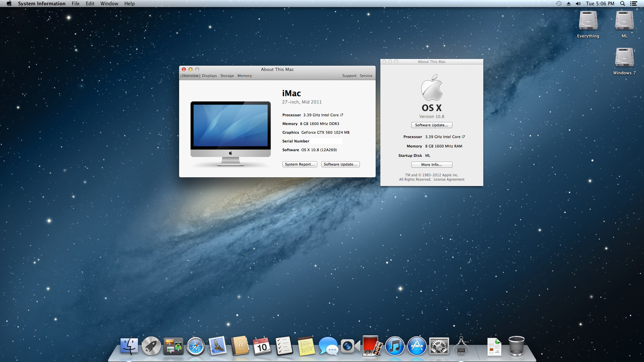Image resolution: width=644 pixels, height=362 pixels.
Task: Select the Displays tab in About This Mac
Action: pyautogui.click(x=209, y=75)
